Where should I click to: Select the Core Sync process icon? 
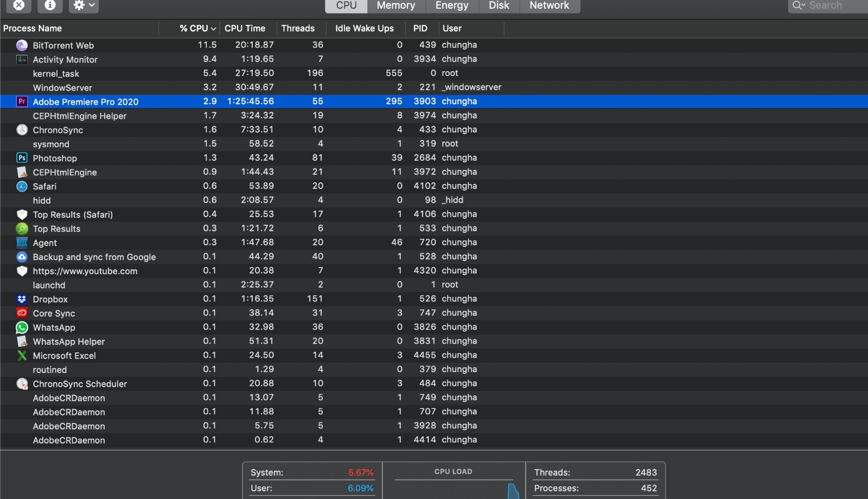tap(22, 313)
